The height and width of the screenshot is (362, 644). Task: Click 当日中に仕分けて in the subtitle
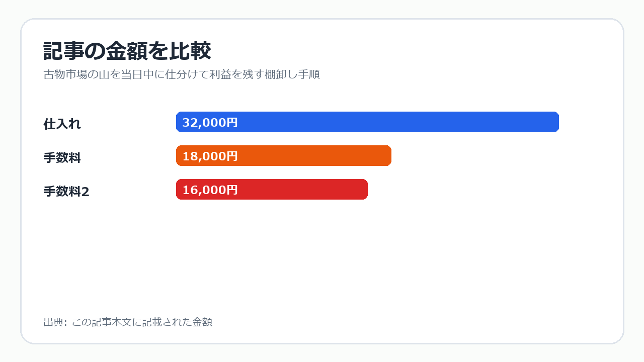(165, 74)
